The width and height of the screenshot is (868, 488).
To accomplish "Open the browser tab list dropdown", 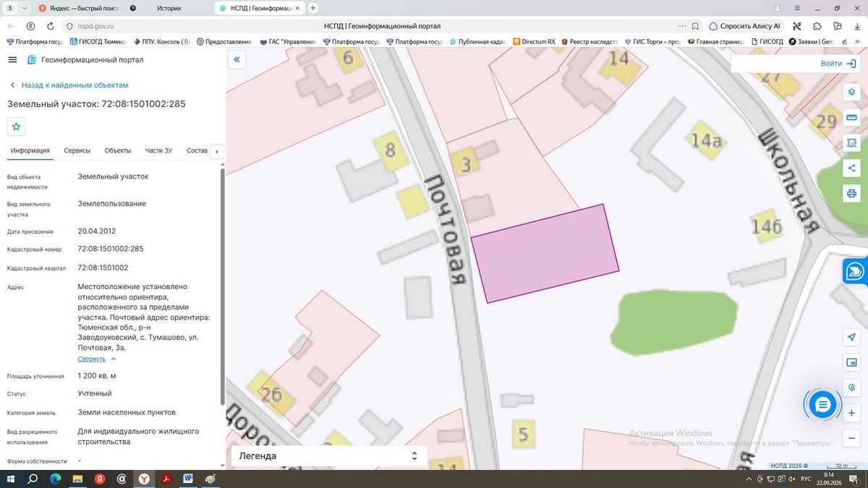I will tap(25, 8).
